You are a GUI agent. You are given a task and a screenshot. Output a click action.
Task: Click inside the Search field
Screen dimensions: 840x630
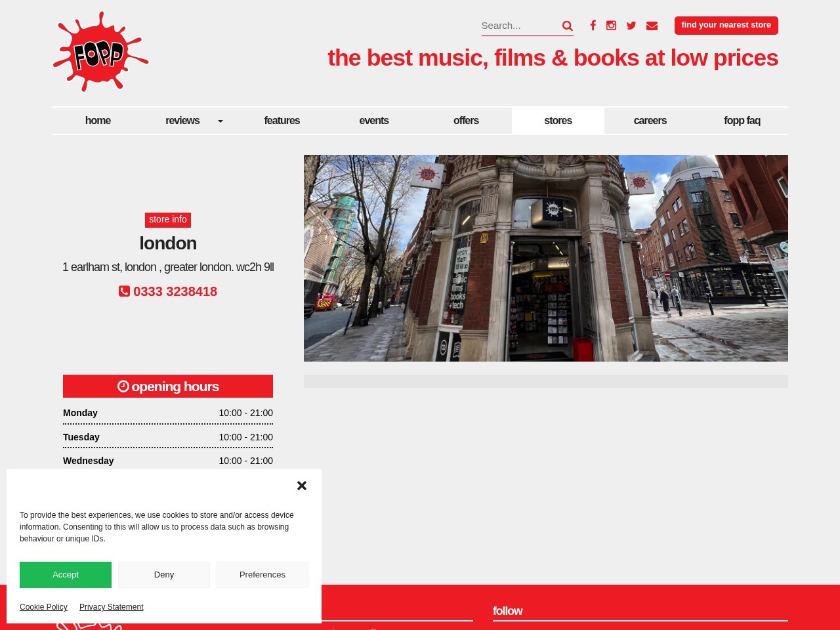point(518,26)
